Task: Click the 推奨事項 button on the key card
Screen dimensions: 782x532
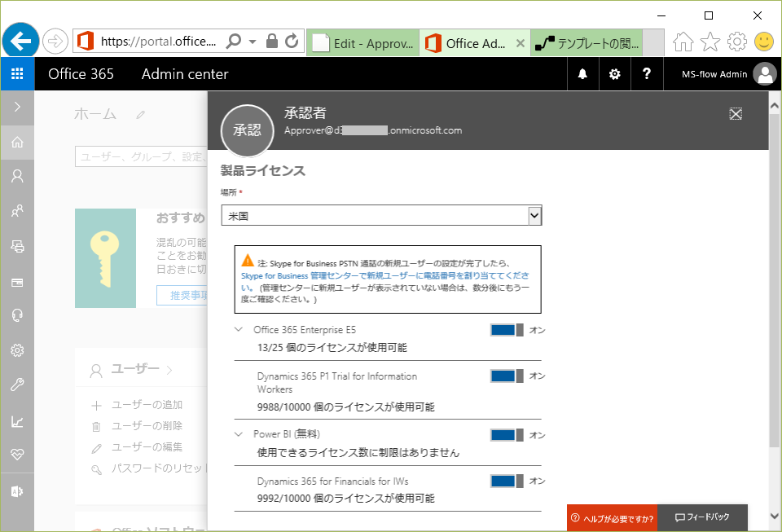Action: [x=182, y=295]
